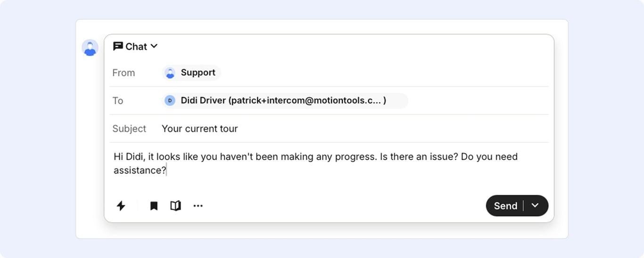Image resolution: width=644 pixels, height=258 pixels.
Task: Click the Support sender avatar icon
Action: point(170,73)
